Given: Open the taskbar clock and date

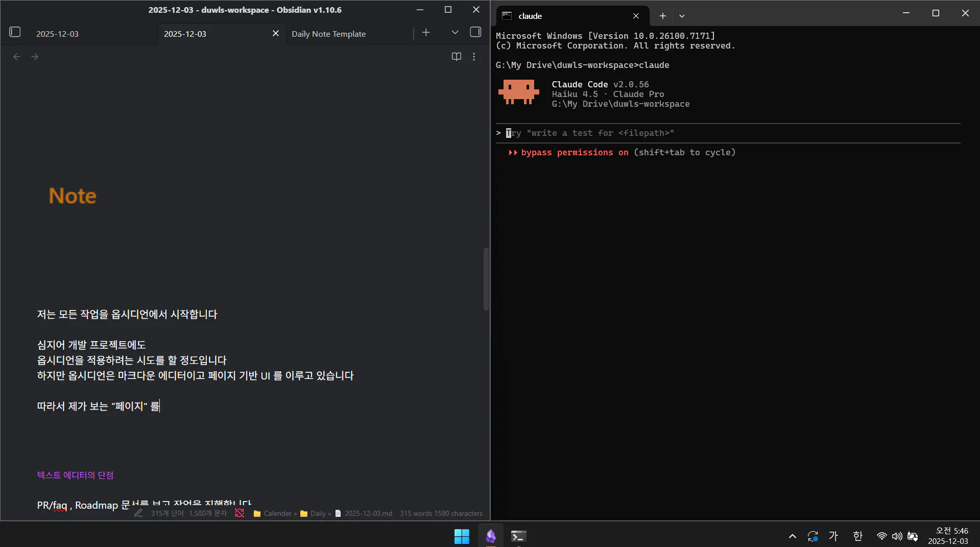Looking at the screenshot, I should pyautogui.click(x=948, y=536).
